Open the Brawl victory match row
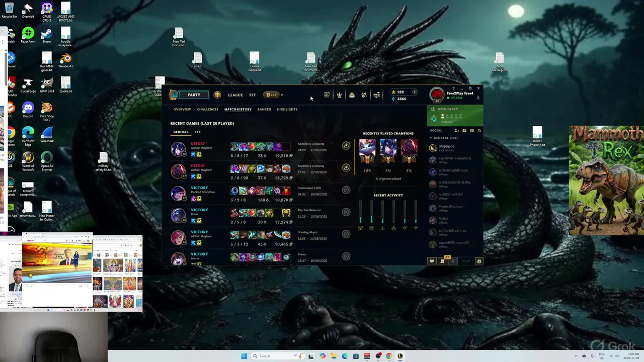The height and width of the screenshot is (362, 644). [261, 216]
